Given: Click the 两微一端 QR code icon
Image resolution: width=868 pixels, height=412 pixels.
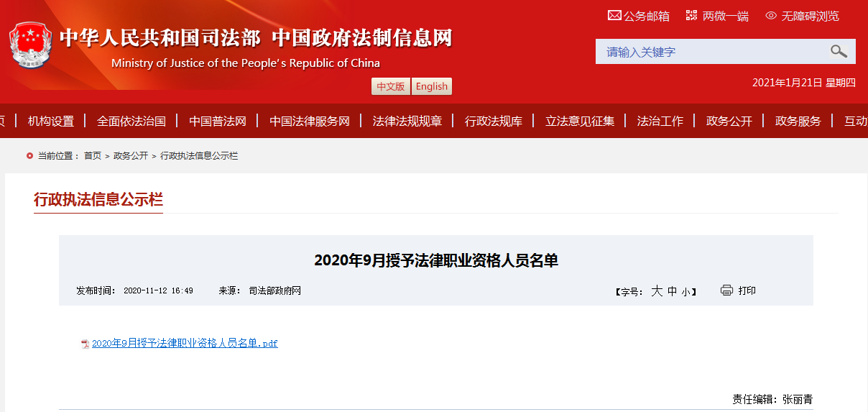Looking at the screenshot, I should tap(691, 15).
